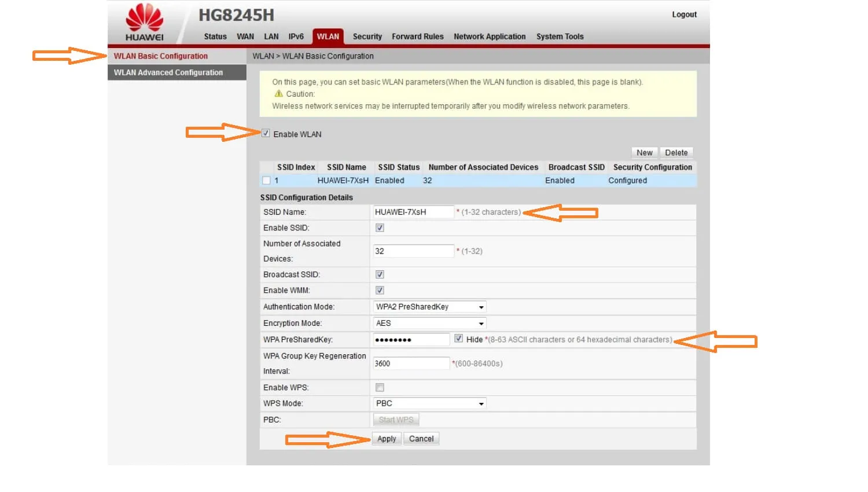868x492 pixels.
Task: Select the SSID index 1 row checkbox
Action: (266, 181)
